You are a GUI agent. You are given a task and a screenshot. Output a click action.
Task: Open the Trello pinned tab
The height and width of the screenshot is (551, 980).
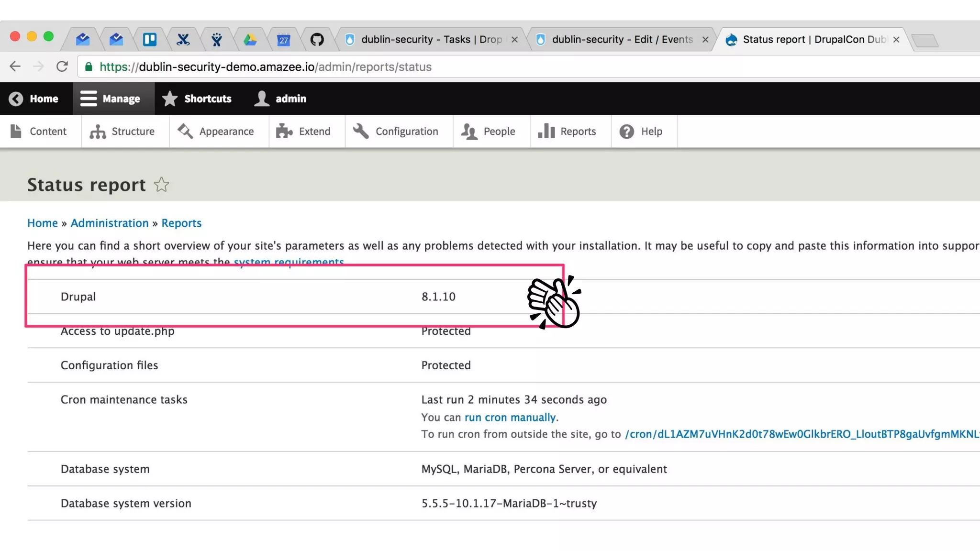(x=150, y=40)
